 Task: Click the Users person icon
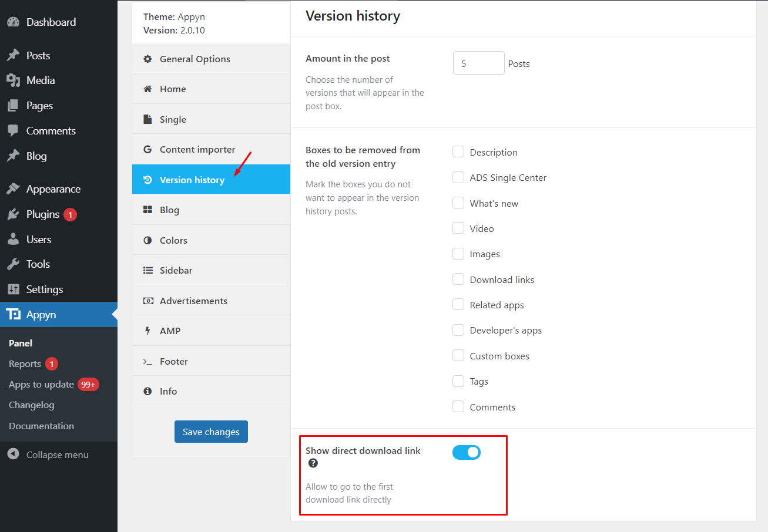14,240
